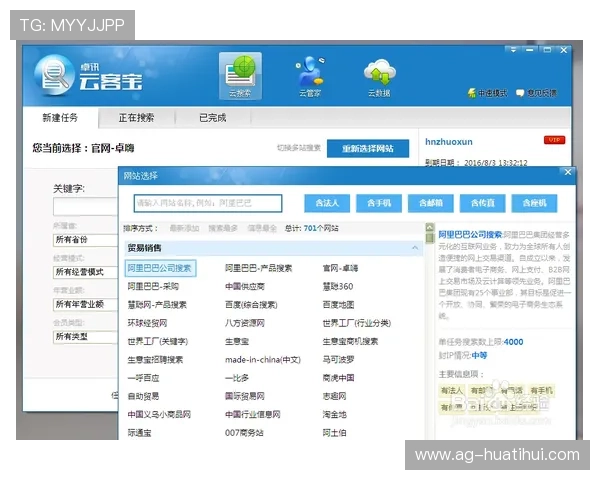Sort sites by 搜索最多
Image resolution: width=600 pixels, height=480 pixels.
click(x=223, y=229)
